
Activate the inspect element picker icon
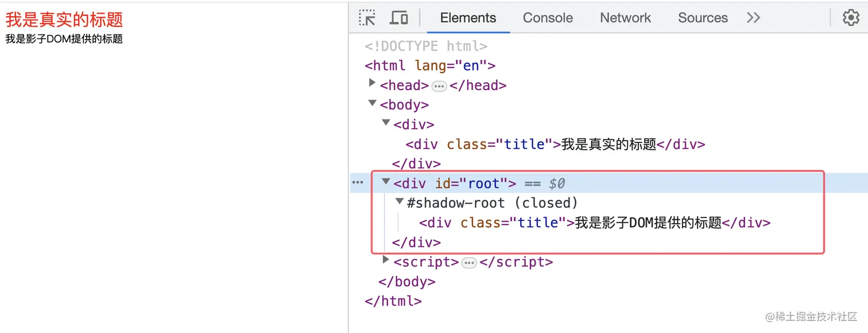pyautogui.click(x=367, y=18)
